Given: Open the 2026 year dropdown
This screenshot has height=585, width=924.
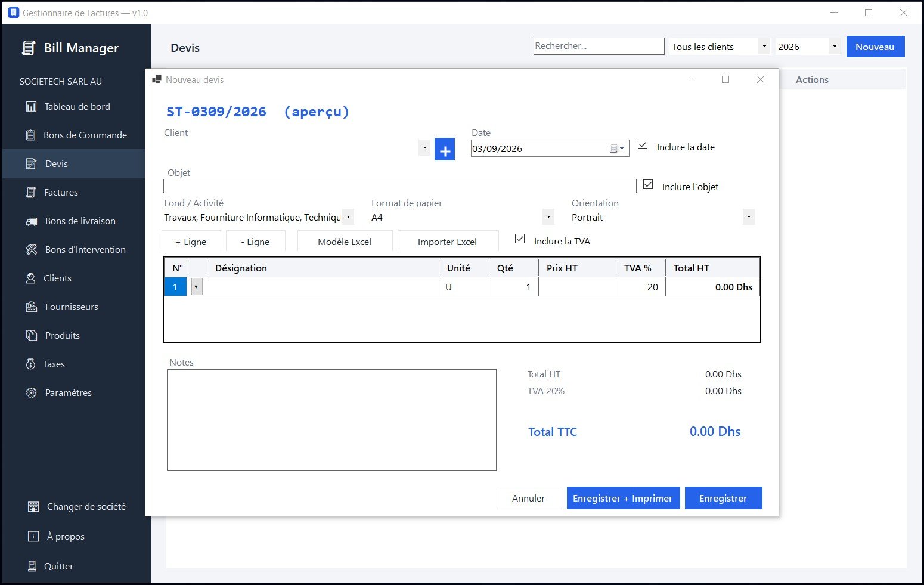Looking at the screenshot, I should [835, 47].
